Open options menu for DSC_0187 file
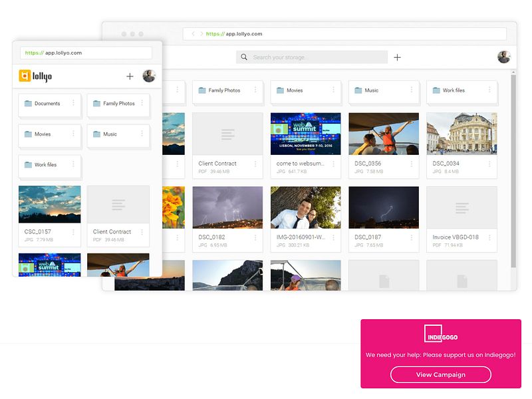The image size is (532, 399). point(411,237)
